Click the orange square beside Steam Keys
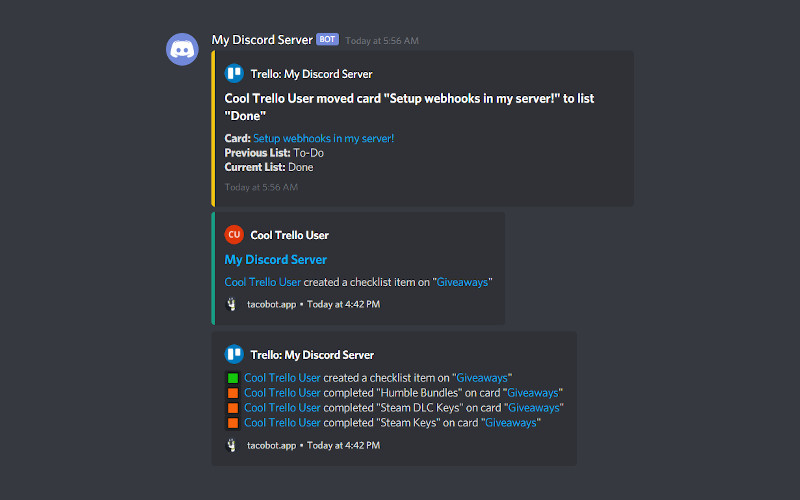The height and width of the screenshot is (500, 800). coord(232,423)
